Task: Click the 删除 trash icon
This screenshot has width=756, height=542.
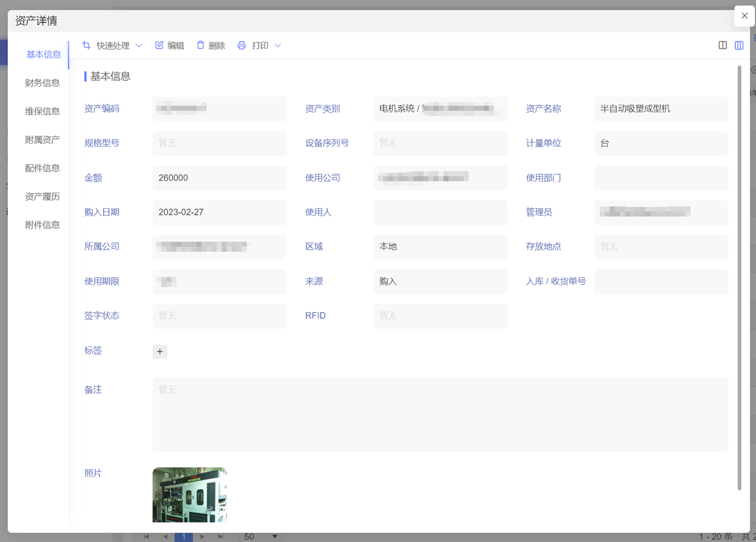Action: [x=201, y=45]
